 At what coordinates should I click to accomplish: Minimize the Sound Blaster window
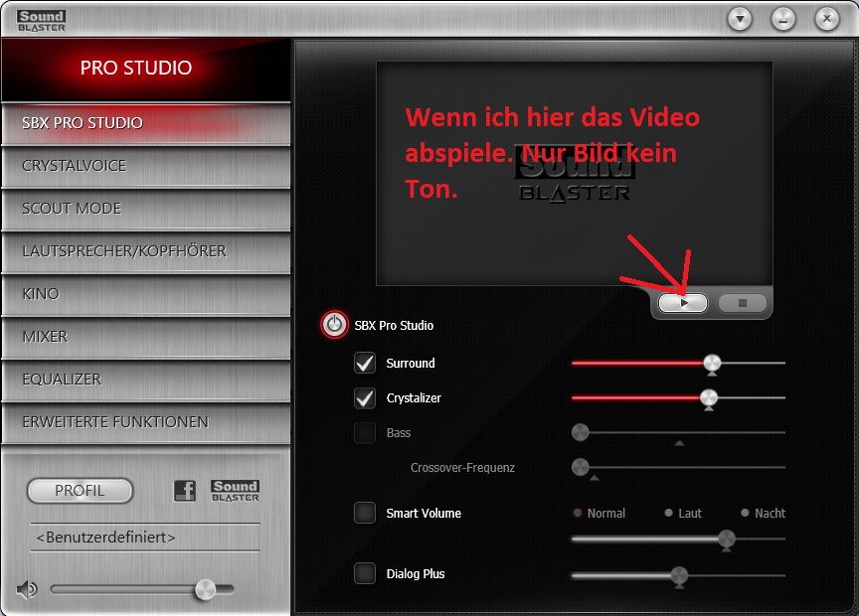click(x=783, y=20)
